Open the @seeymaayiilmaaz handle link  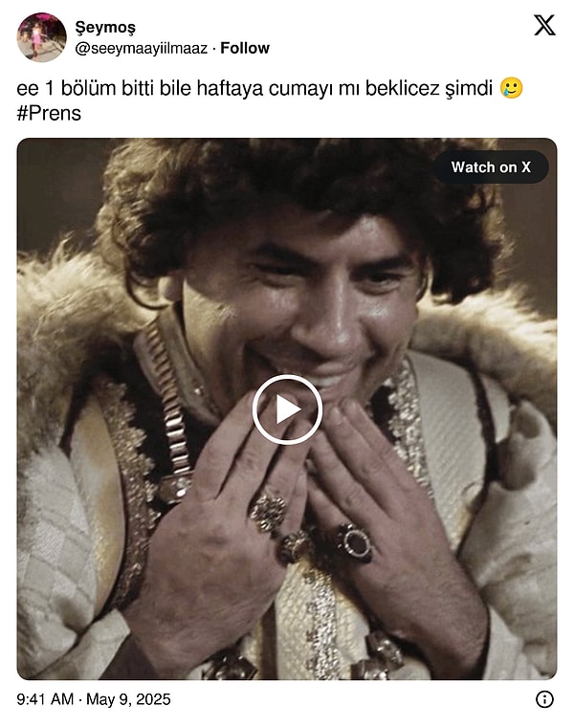pos(142,48)
